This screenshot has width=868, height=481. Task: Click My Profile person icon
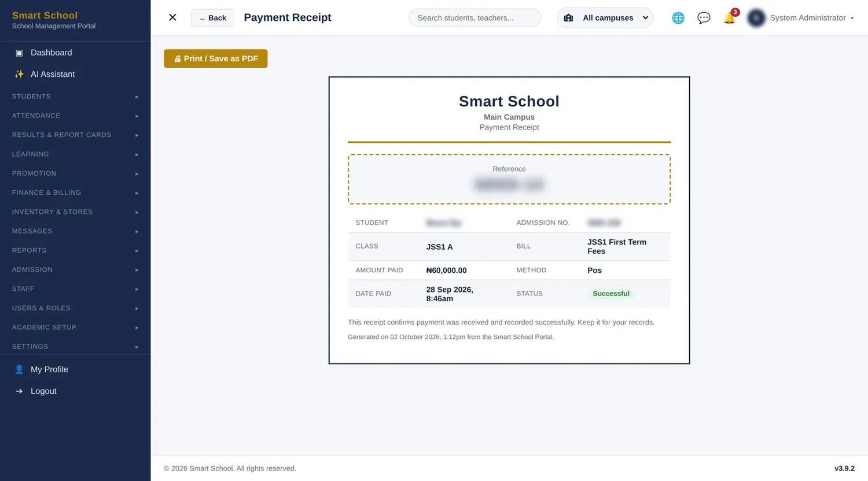[x=19, y=369]
